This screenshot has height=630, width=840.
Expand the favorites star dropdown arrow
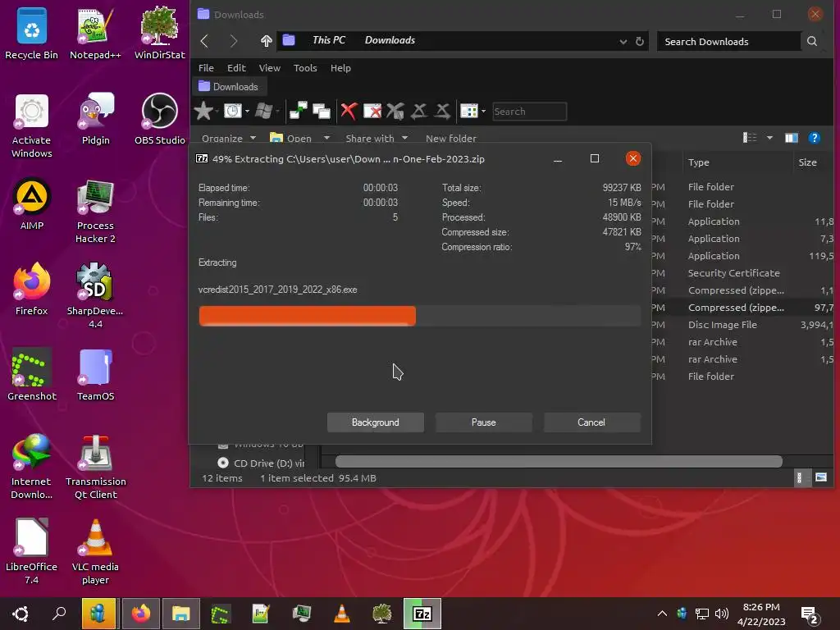coord(217,112)
